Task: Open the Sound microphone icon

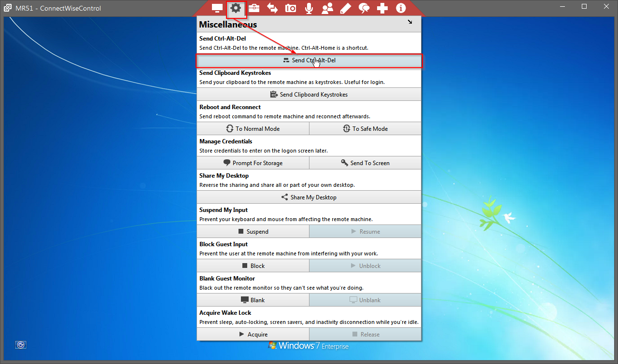Action: [309, 8]
